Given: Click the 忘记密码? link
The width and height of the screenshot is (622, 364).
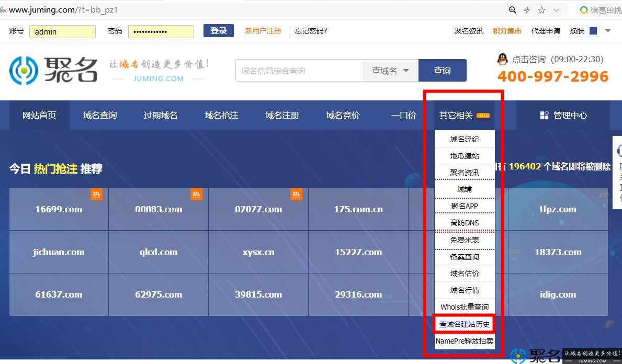Looking at the screenshot, I should [311, 31].
